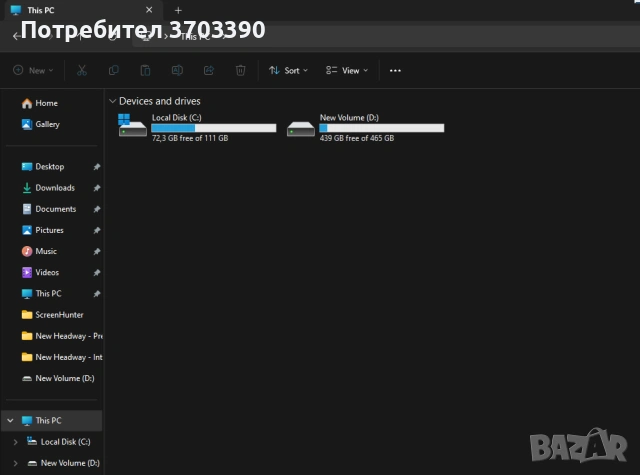640x475 pixels.
Task: Select New Volume (D:) under This PC tree
Action: click(x=63, y=463)
